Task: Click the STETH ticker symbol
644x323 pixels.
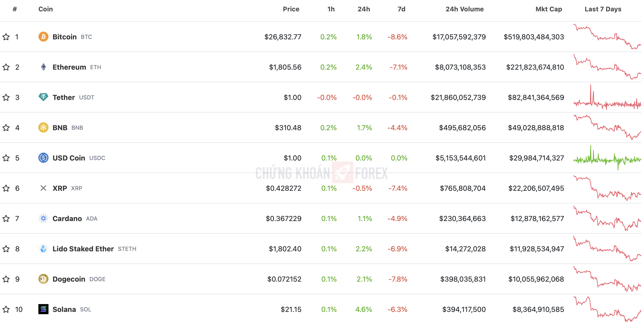Action: tap(127, 249)
